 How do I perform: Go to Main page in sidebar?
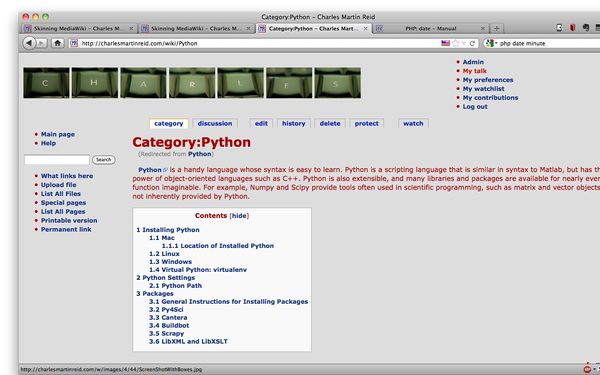[x=58, y=134]
